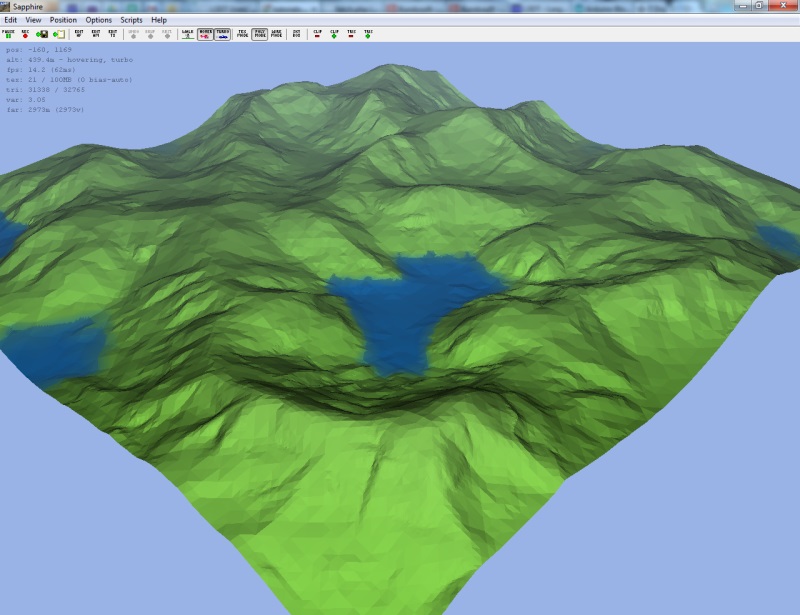Open the Position menu
This screenshot has width=800, height=615.
(63, 19)
